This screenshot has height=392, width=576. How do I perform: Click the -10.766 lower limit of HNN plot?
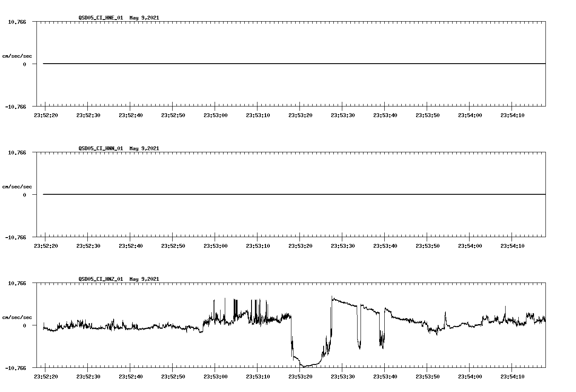tap(16, 238)
